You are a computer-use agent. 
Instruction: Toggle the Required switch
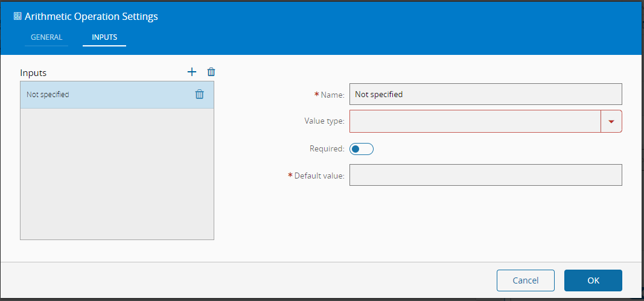(362, 148)
